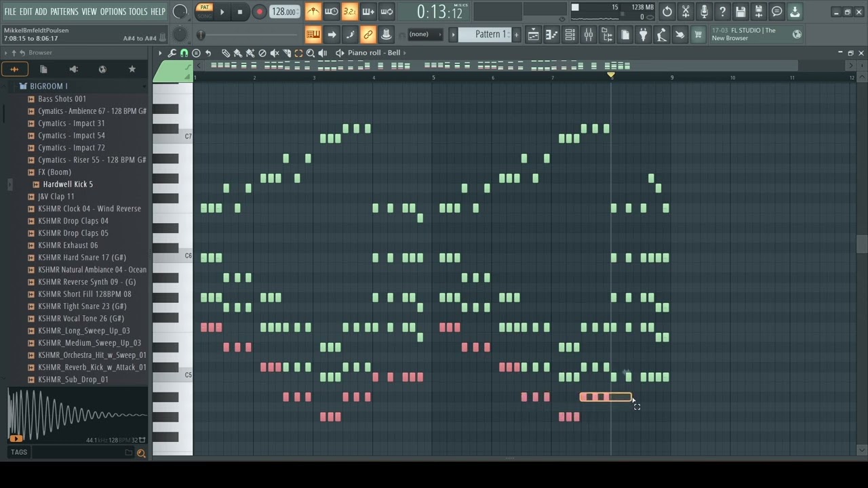Open the FILE menu
868x488 pixels.
pos(10,12)
